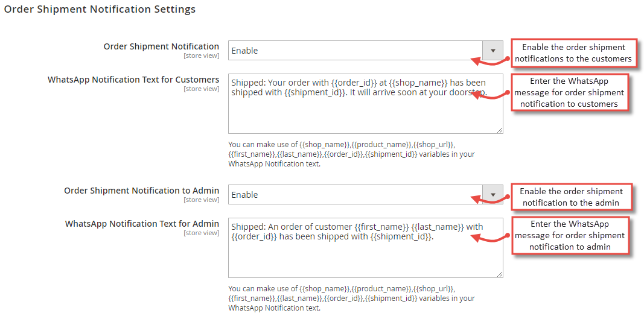Screen dimensions: 644x316
Task: Click the WhatsApp Notification Text for Customers label
Action: point(133,79)
